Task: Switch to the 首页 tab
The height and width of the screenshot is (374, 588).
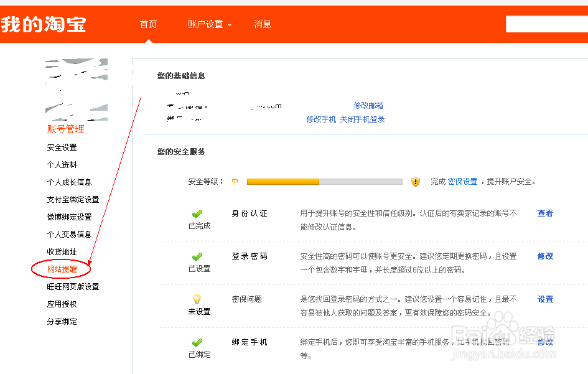Action: click(x=148, y=24)
